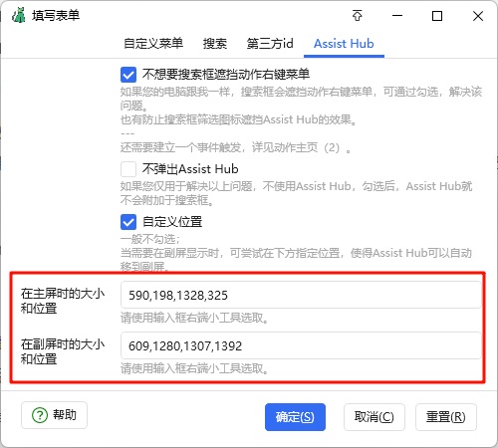Maximize the 填写表单 window
This screenshot has width=498, height=448.
click(437, 16)
